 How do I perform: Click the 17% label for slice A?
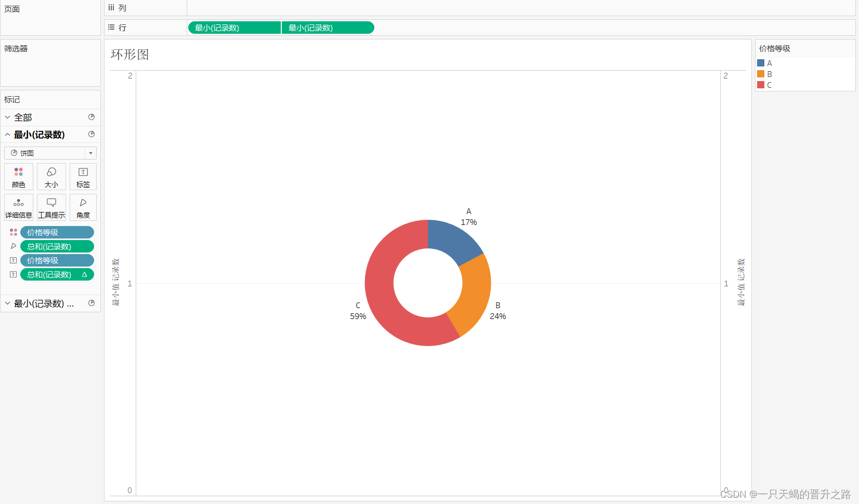click(x=468, y=222)
